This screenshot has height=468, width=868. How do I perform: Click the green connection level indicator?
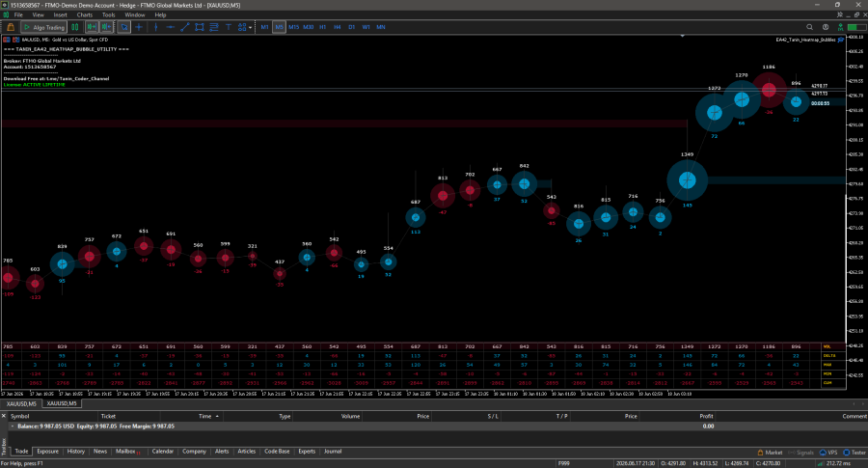855,27
